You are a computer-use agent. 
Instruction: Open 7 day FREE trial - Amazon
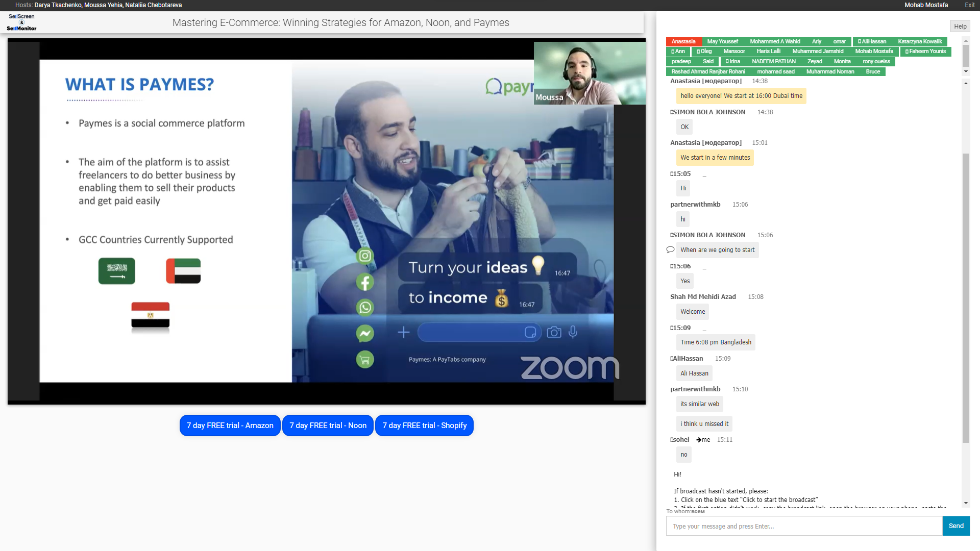[x=230, y=425]
